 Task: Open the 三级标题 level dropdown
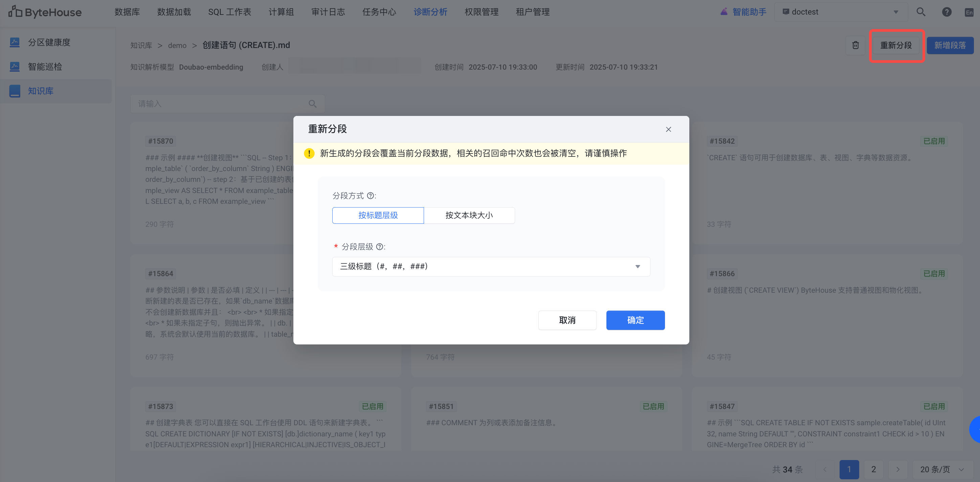click(491, 266)
